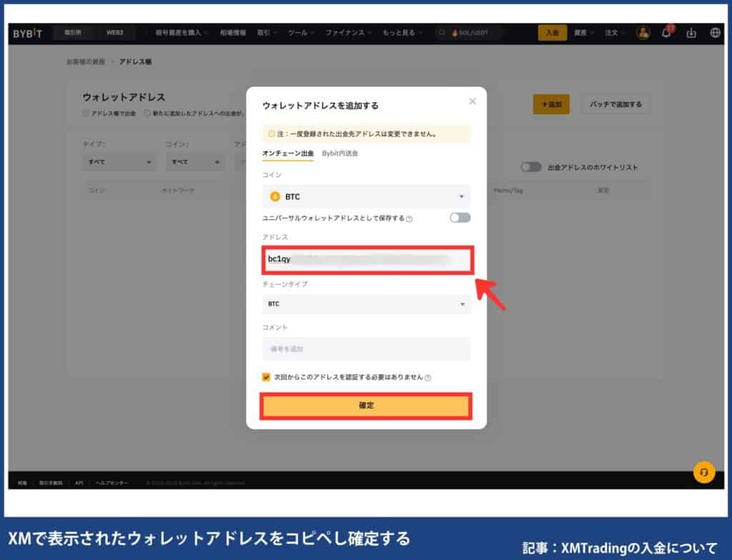Open the WEB3 tab in header
The image size is (732, 560).
click(115, 33)
